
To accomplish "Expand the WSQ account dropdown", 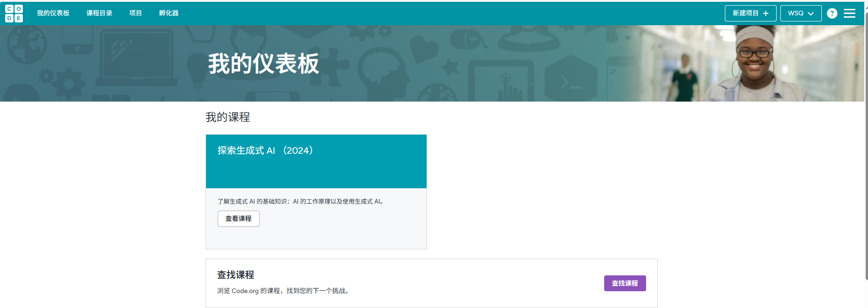I will [801, 14].
